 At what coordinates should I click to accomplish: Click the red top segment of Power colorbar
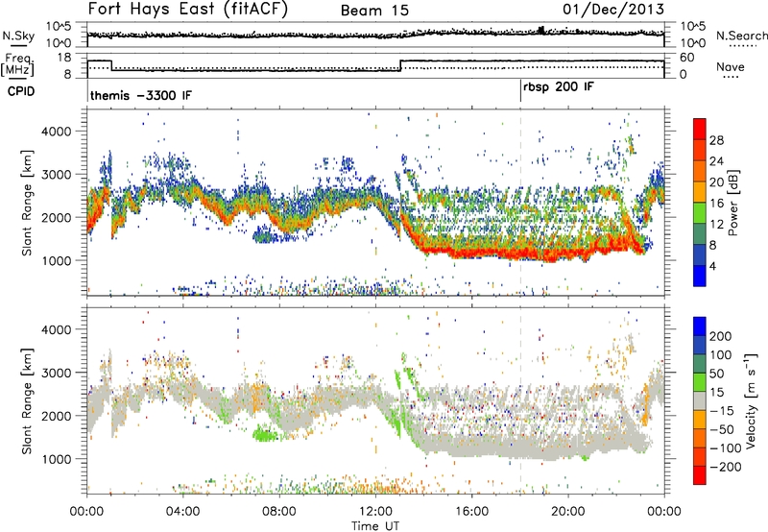tap(700, 129)
